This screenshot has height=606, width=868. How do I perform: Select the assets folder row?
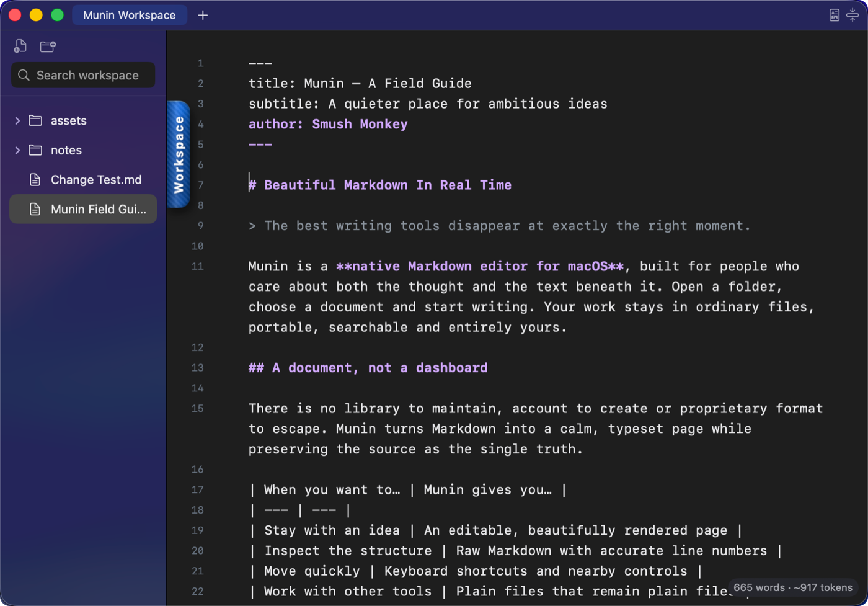83,120
